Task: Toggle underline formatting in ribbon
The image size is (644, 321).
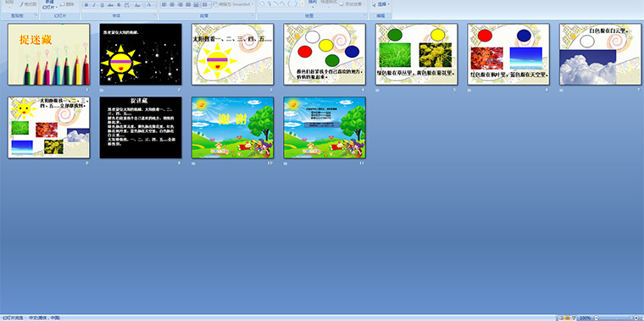Action: pyautogui.click(x=102, y=5)
